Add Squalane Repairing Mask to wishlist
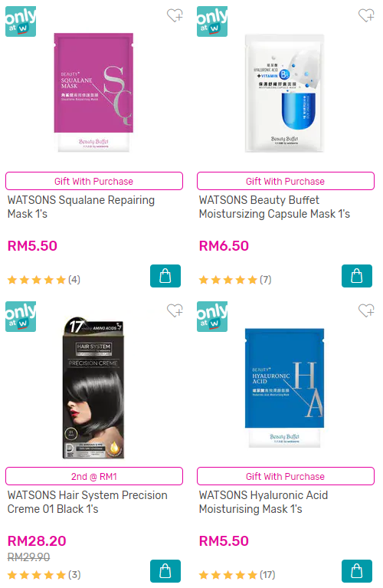383x588 pixels. (x=175, y=16)
